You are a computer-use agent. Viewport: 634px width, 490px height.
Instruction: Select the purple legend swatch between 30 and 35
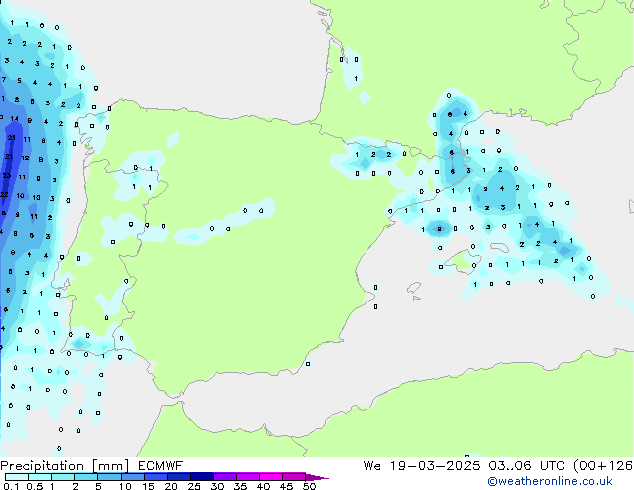pos(224,477)
